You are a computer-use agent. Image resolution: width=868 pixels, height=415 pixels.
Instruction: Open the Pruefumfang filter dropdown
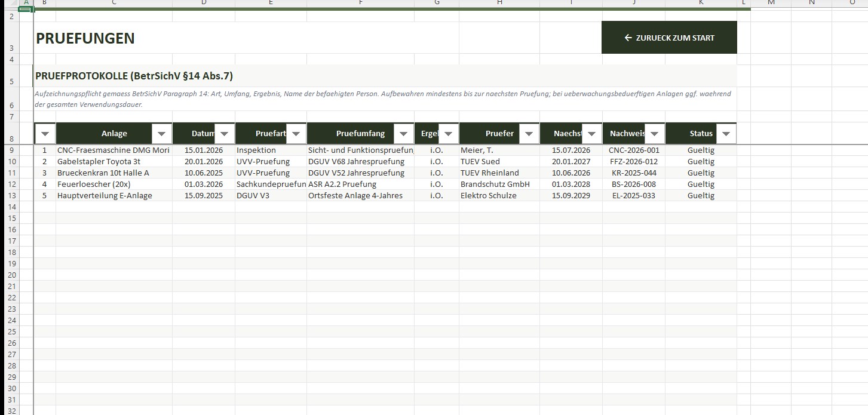point(404,134)
